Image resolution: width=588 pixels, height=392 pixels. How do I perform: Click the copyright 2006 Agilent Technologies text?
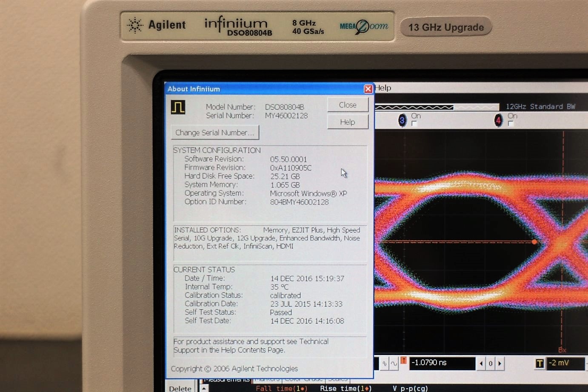pos(234,369)
